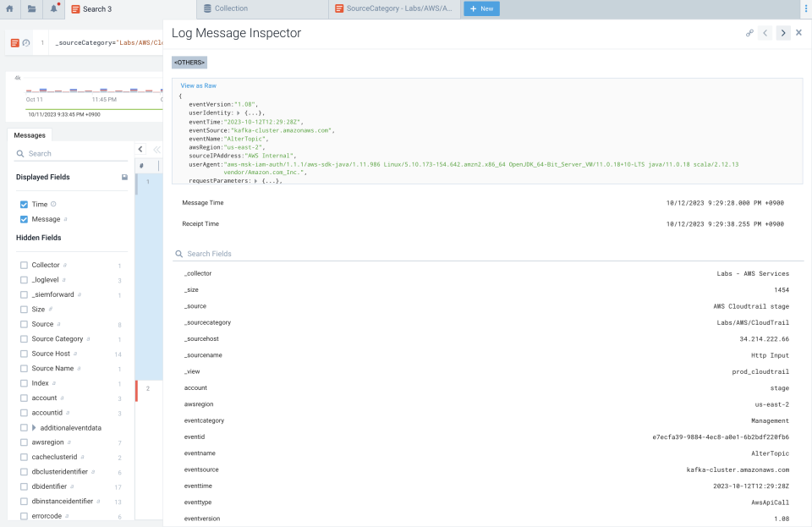Screen dimensions: 812x527
Task: Open the three-dot menu at top right
Action: 804,8
